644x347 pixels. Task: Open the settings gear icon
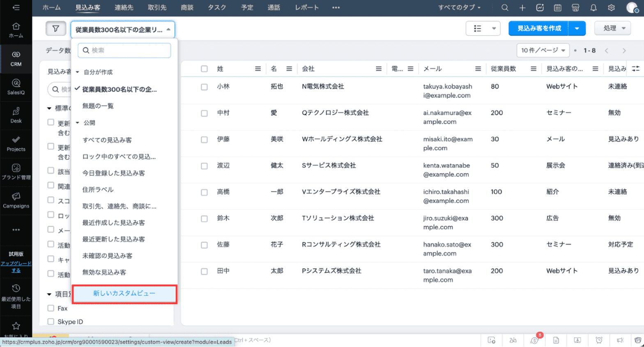[x=611, y=7]
